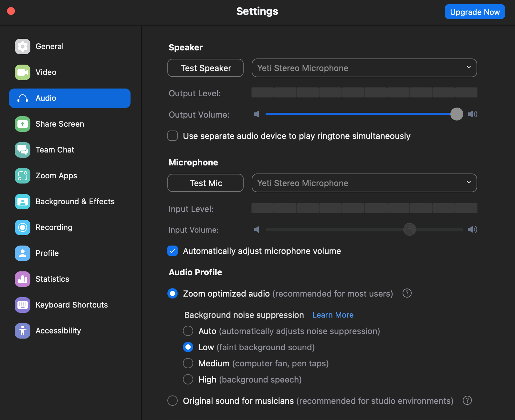This screenshot has width=515, height=420.
Task: Switch to Video settings
Action: click(70, 72)
